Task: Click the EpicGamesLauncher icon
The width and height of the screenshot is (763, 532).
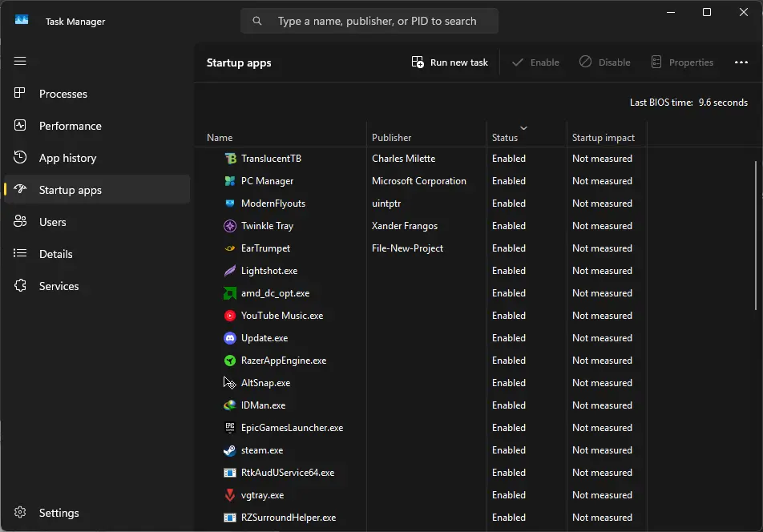Action: coord(230,428)
